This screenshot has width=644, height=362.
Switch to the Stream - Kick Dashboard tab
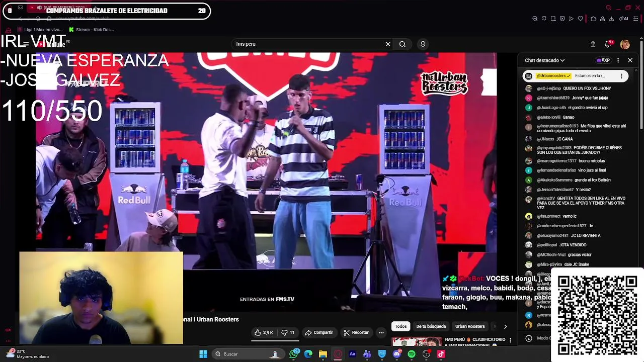(92, 30)
